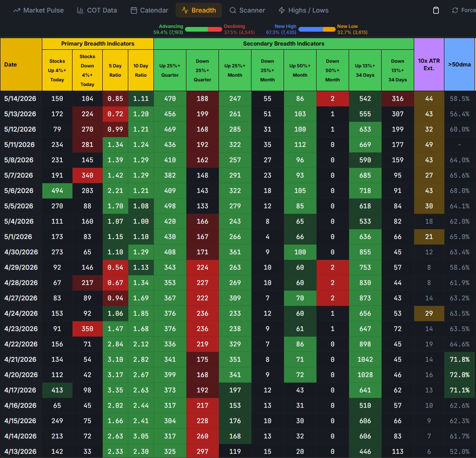Click the 350 stocks-down cell for 4/23/2026
The height and width of the screenshot is (458, 476).
pos(87,329)
